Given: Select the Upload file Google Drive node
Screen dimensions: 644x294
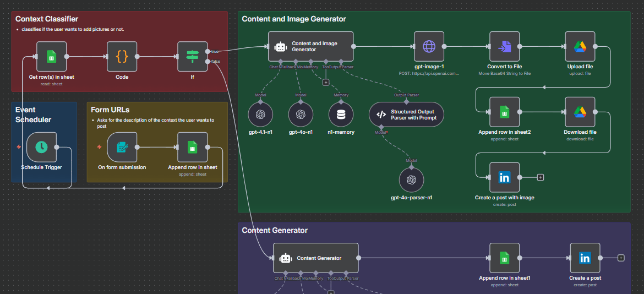Looking at the screenshot, I should 580,46.
